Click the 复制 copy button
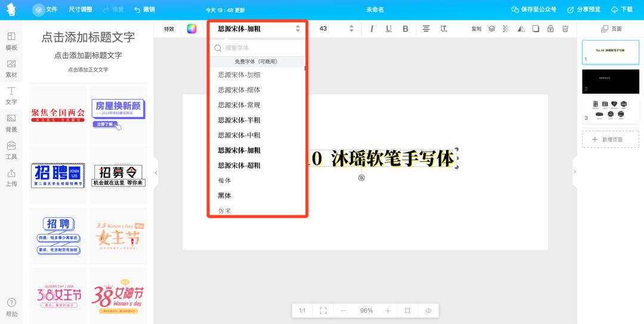 (x=476, y=29)
